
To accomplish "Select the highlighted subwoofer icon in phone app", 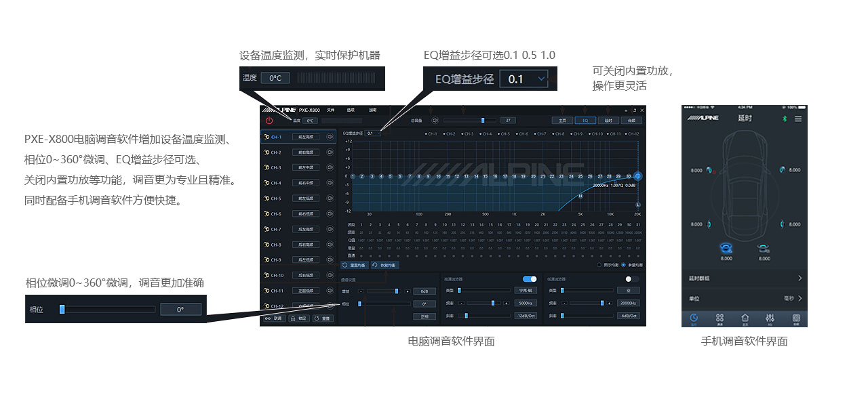I will (726, 248).
